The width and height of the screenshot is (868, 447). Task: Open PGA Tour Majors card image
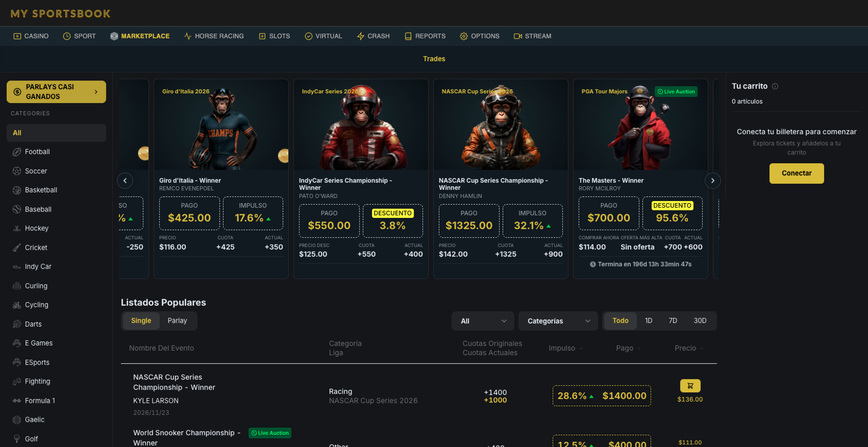641,125
